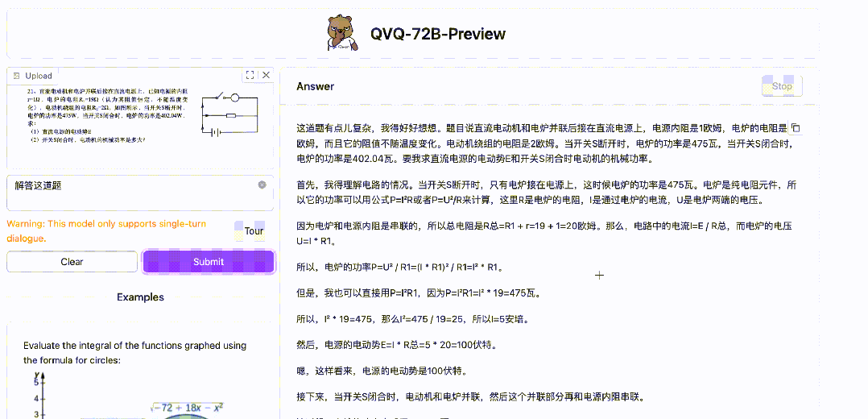Click the Clear button

72,262
